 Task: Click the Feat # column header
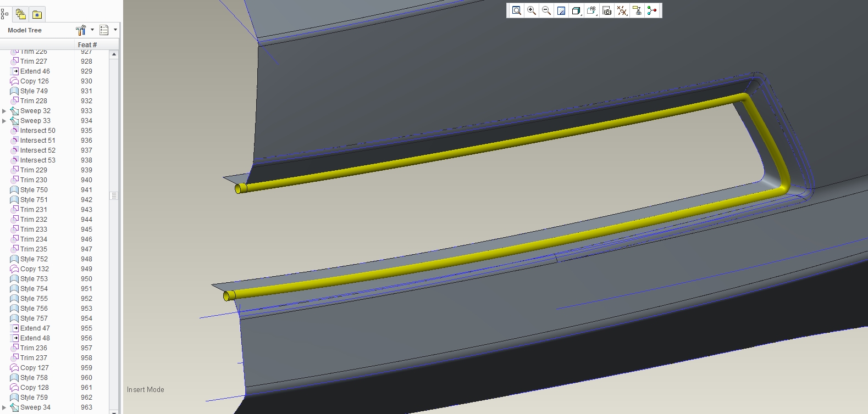[87, 45]
